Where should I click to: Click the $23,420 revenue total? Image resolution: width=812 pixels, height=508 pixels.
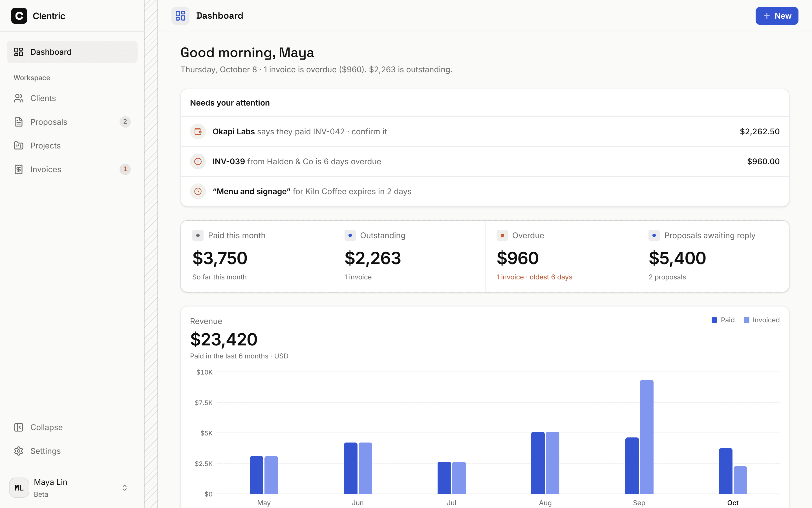click(224, 339)
